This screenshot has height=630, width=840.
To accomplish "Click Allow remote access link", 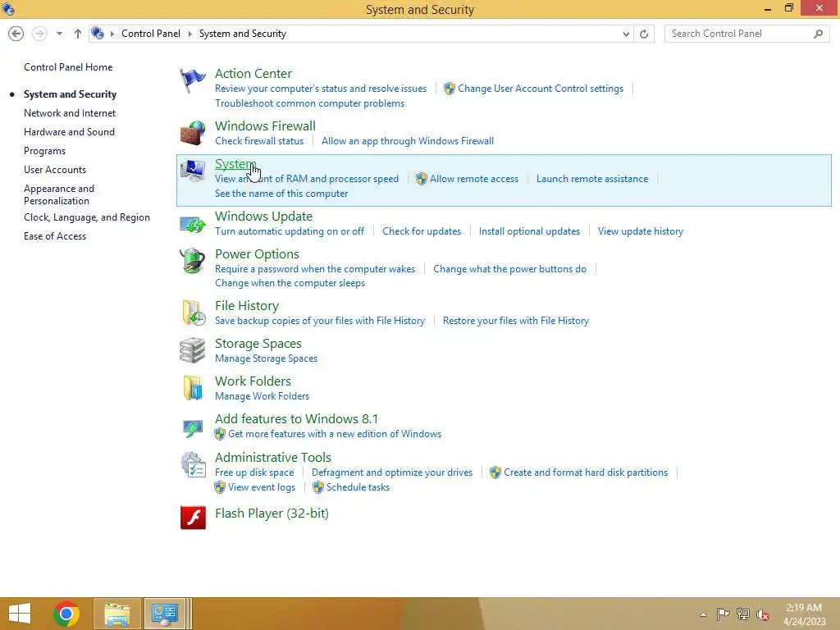I will 474,179.
